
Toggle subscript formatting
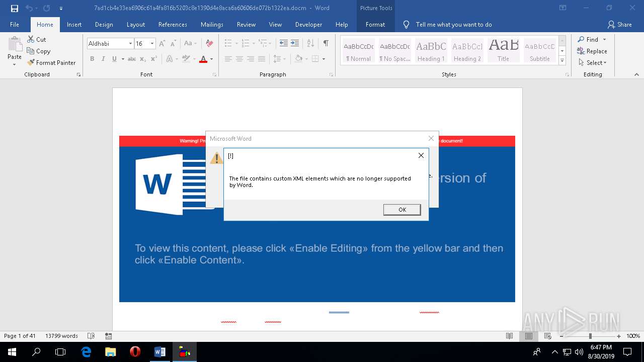(x=143, y=59)
